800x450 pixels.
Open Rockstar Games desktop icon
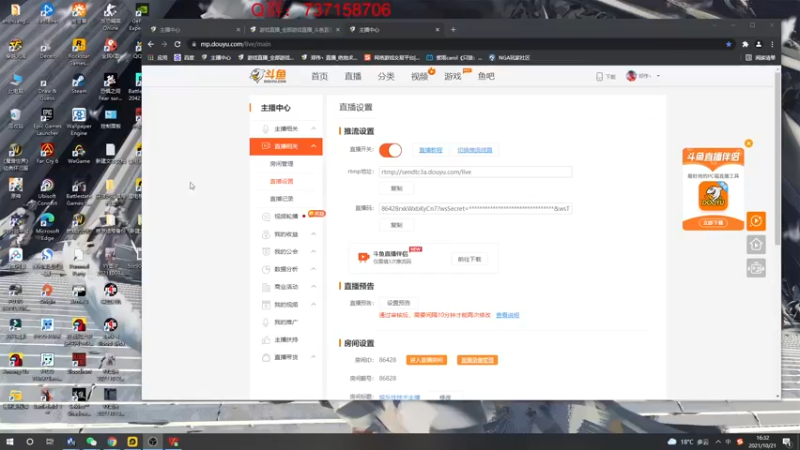79,52
